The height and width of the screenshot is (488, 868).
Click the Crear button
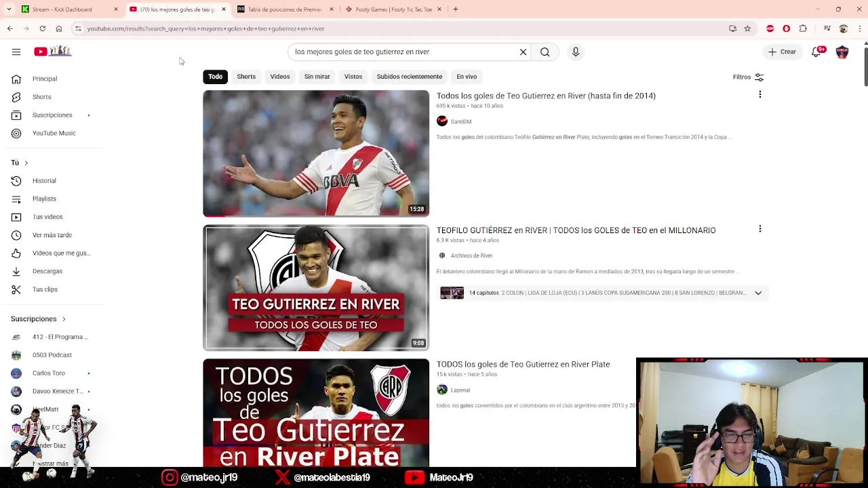[782, 52]
